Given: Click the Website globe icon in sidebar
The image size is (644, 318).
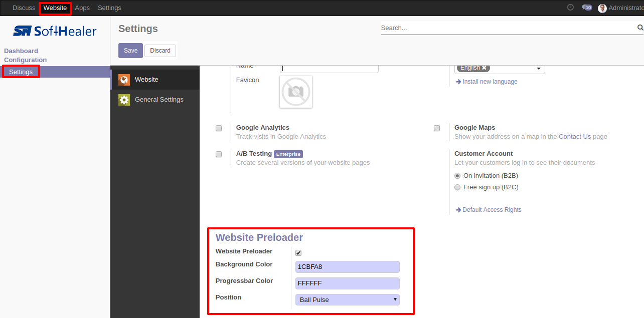Looking at the screenshot, I should click(x=124, y=80).
